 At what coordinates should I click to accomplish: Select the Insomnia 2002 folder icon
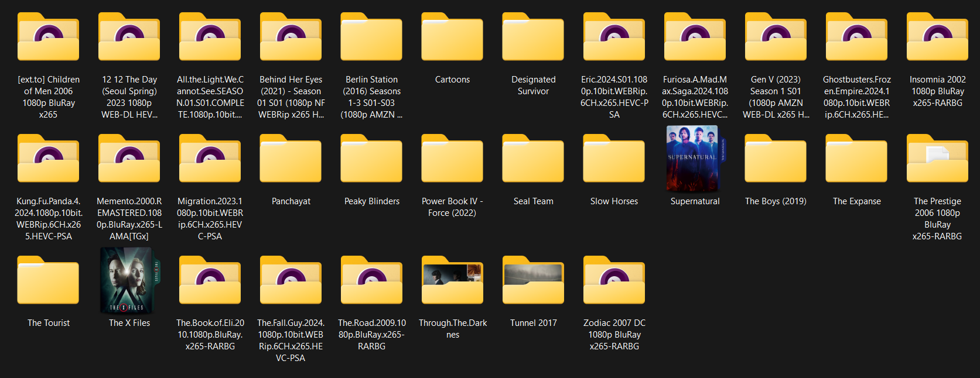937,37
